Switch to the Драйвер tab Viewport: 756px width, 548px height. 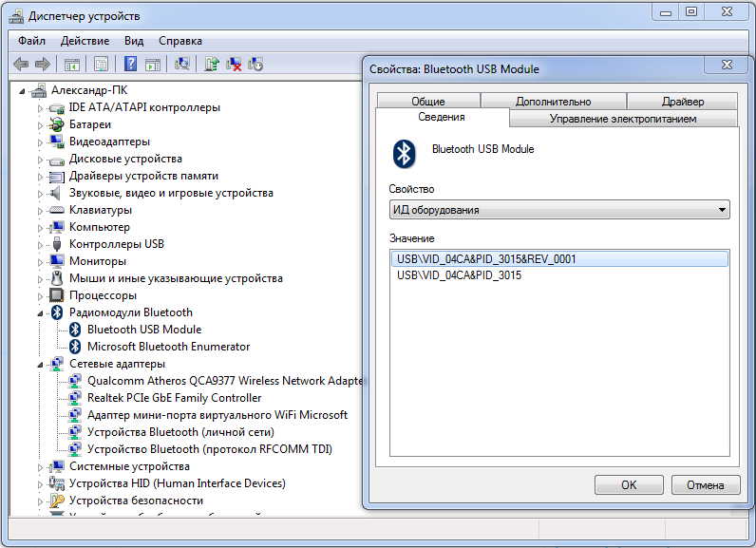click(683, 102)
